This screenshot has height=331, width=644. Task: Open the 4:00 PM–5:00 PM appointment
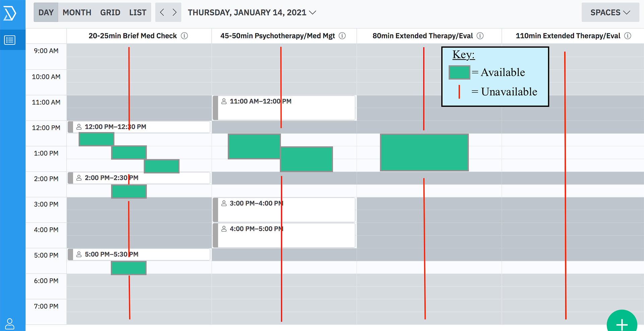tap(284, 236)
